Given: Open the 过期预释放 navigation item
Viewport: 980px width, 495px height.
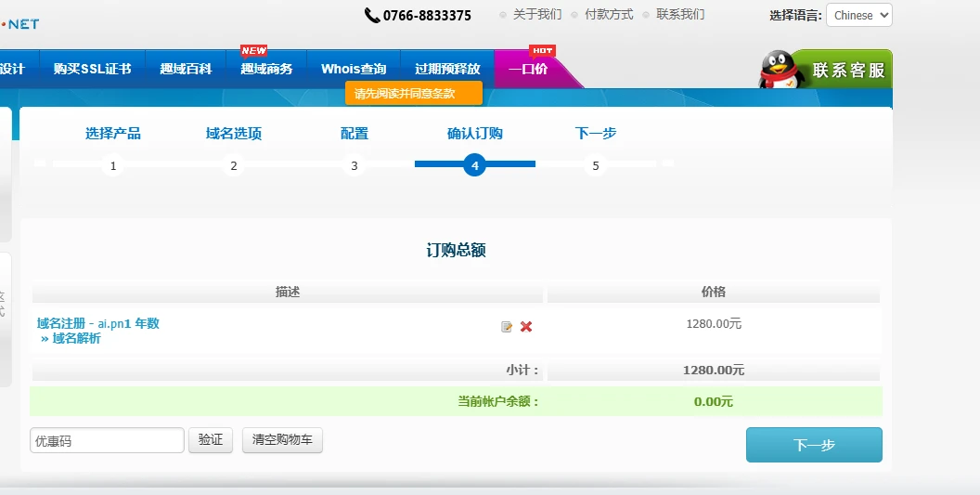Looking at the screenshot, I should tap(447, 69).
